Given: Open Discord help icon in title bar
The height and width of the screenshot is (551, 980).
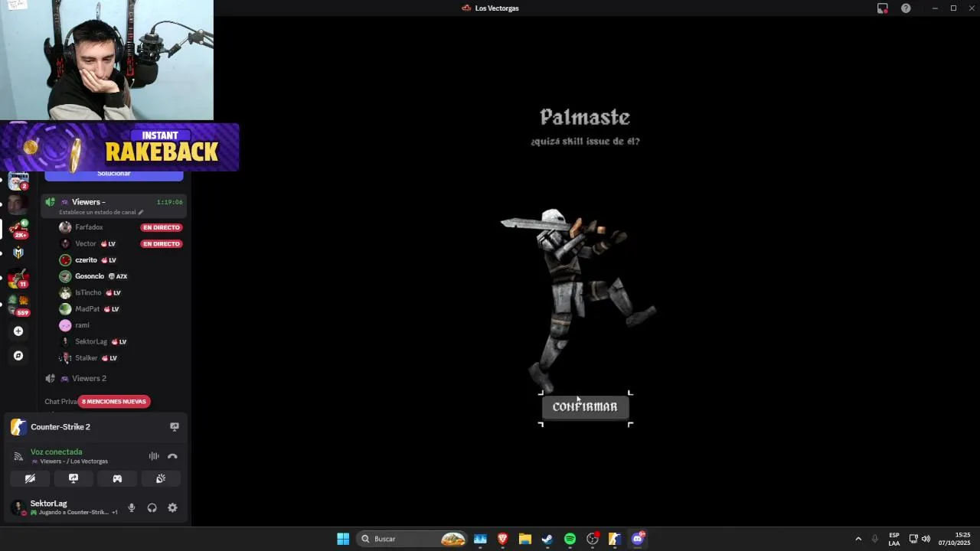Looking at the screenshot, I should pos(906,8).
